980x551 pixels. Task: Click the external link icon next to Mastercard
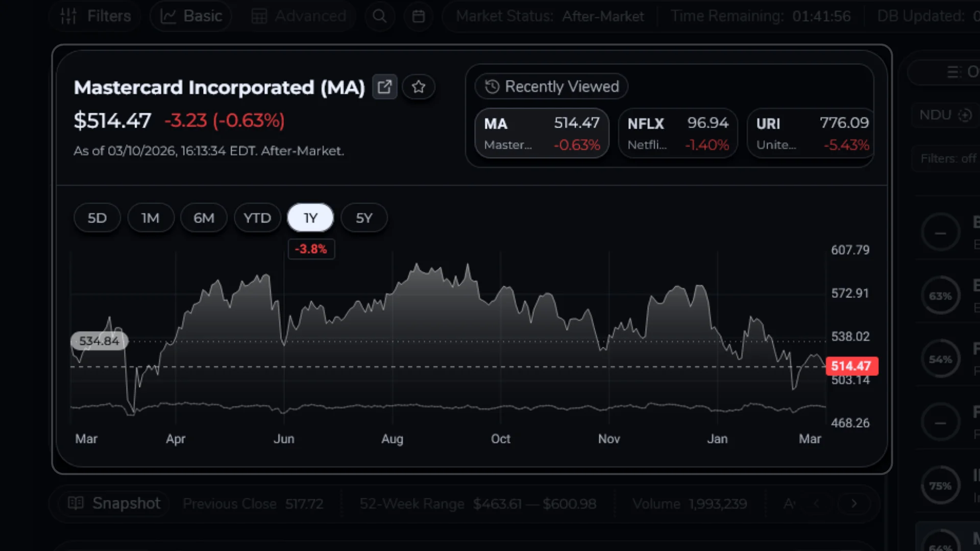coord(384,87)
